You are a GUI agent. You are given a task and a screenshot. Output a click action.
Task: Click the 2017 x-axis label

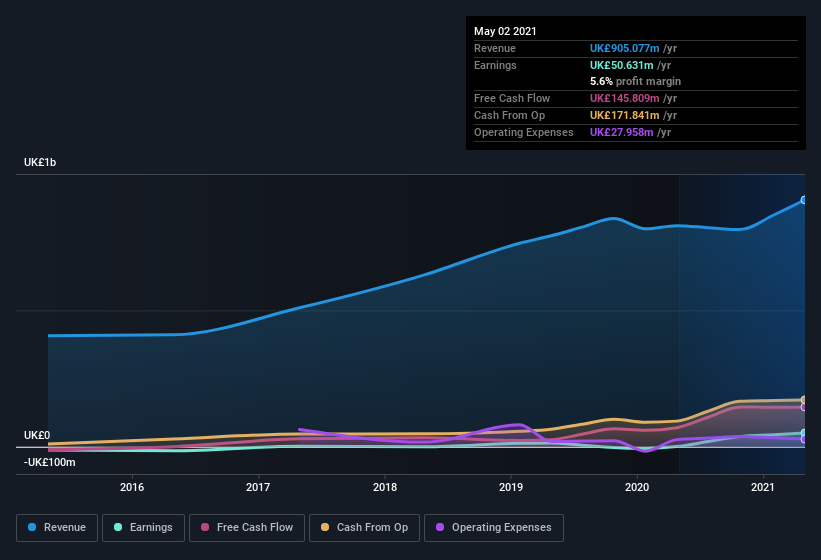click(x=258, y=487)
